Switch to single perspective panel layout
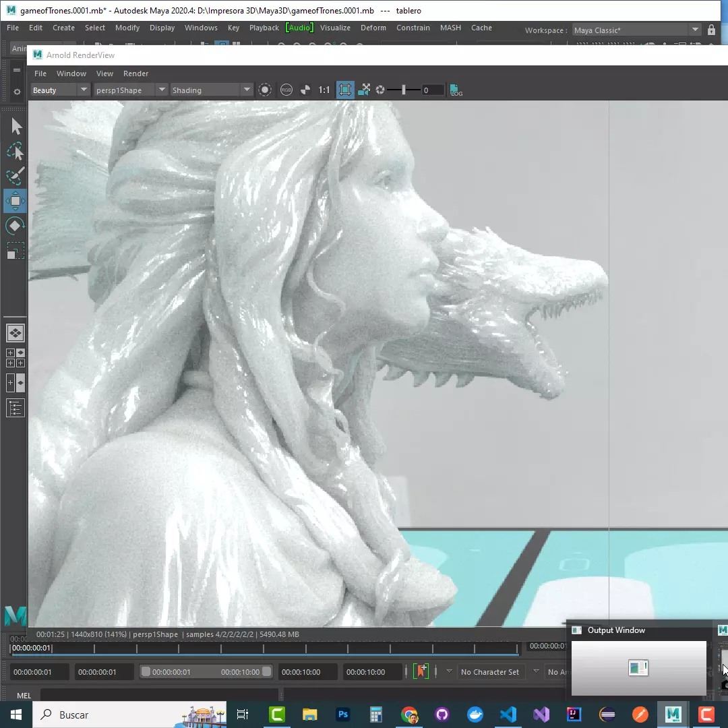This screenshot has height=728, width=728. 16,333
